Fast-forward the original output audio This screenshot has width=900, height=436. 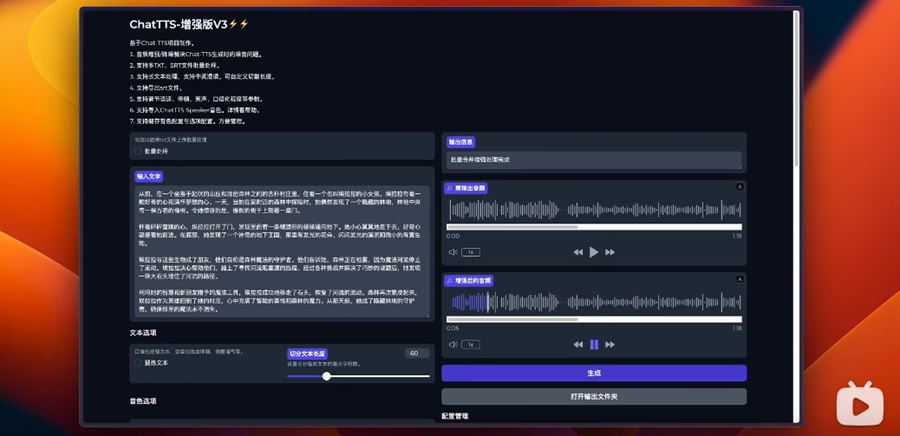pos(610,252)
